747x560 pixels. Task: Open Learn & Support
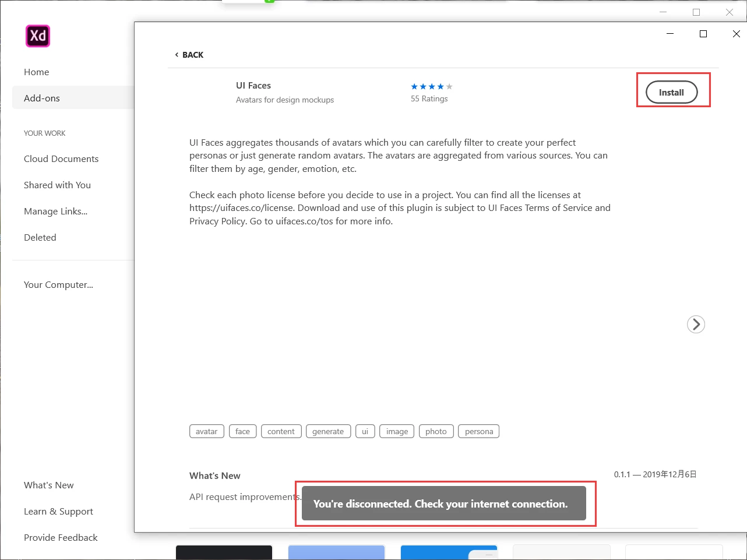[58, 511]
